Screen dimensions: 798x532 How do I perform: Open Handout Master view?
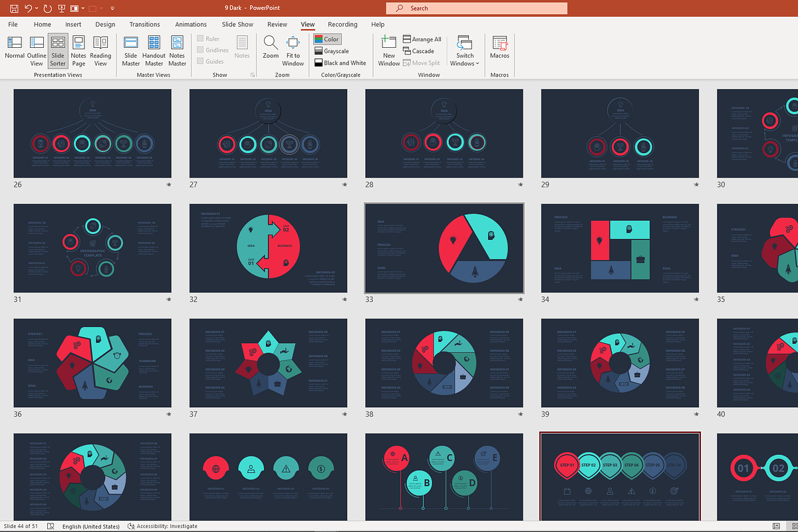click(154, 50)
